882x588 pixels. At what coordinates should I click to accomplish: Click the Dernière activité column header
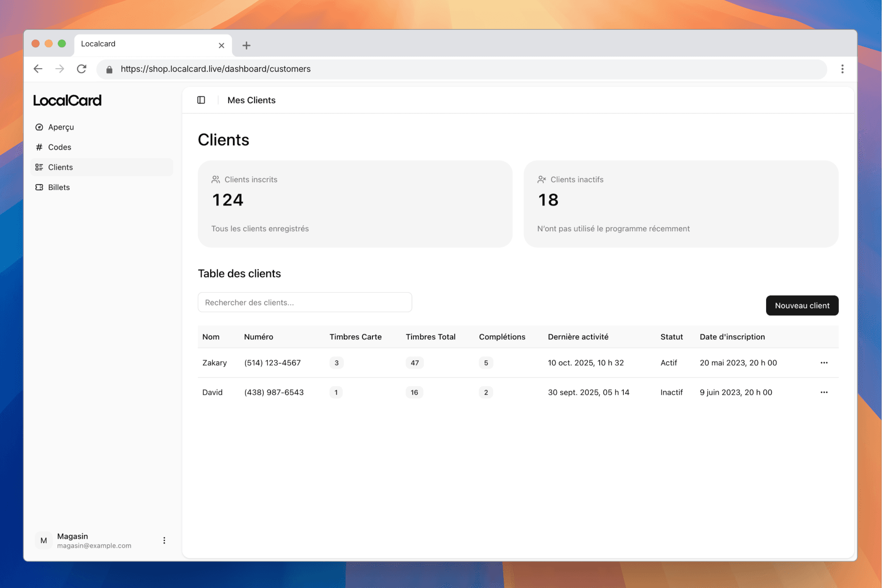pyautogui.click(x=578, y=337)
